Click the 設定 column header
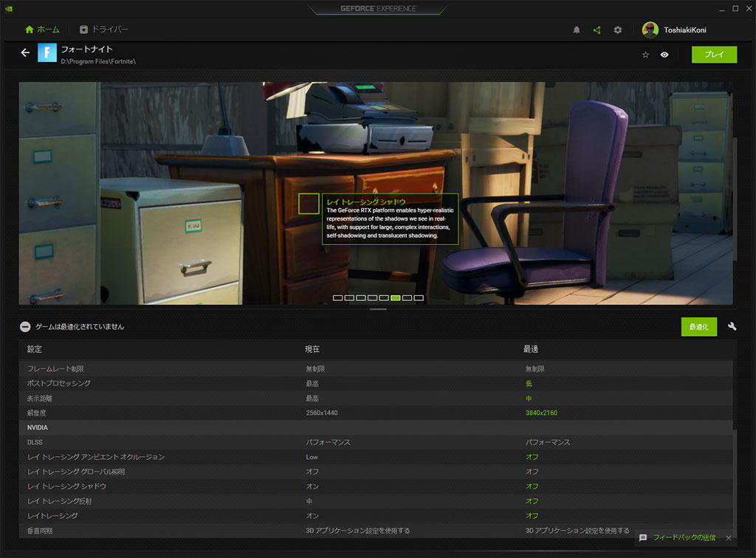Screen dimensions: 756x558 35,349
